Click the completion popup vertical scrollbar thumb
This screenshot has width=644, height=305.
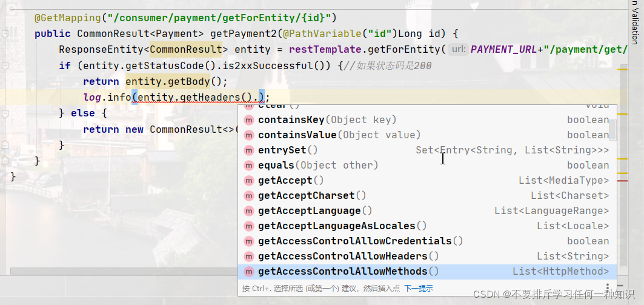(x=612, y=130)
